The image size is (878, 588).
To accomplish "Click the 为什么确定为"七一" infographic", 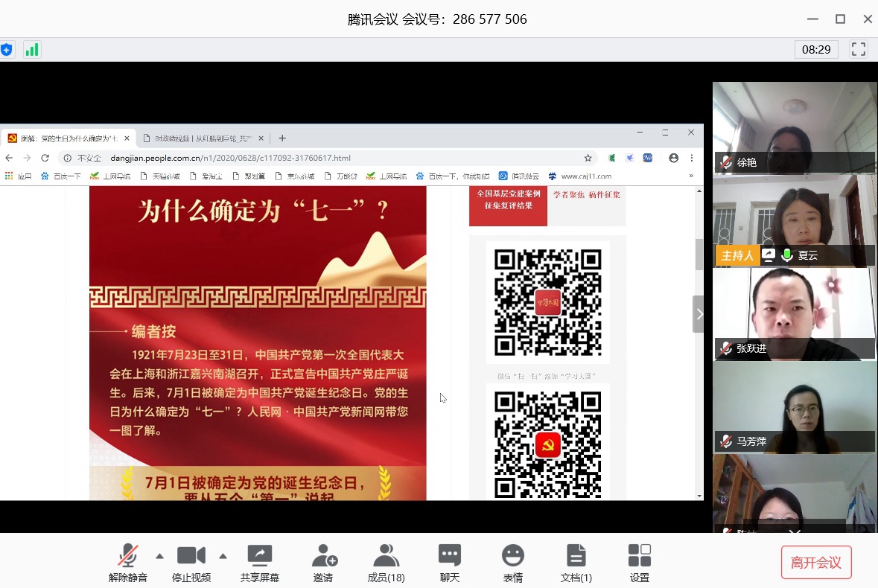I will tap(258, 343).
